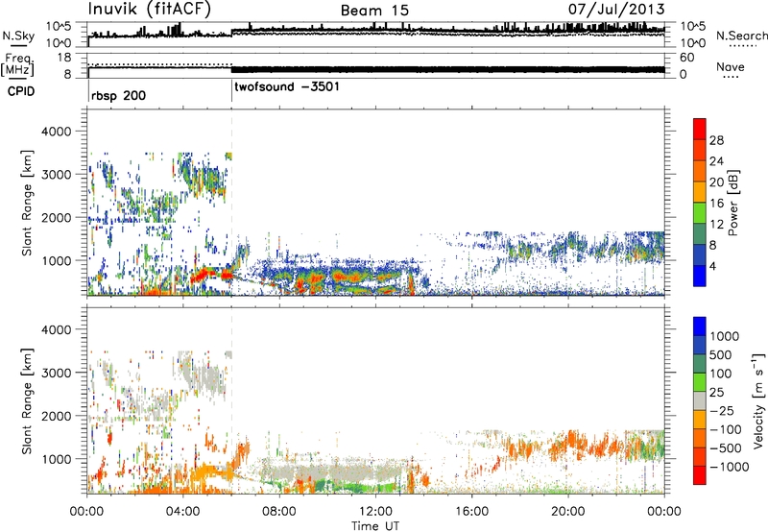
Task: Select the 'Beam 15' heading
Action: pyautogui.click(x=374, y=11)
